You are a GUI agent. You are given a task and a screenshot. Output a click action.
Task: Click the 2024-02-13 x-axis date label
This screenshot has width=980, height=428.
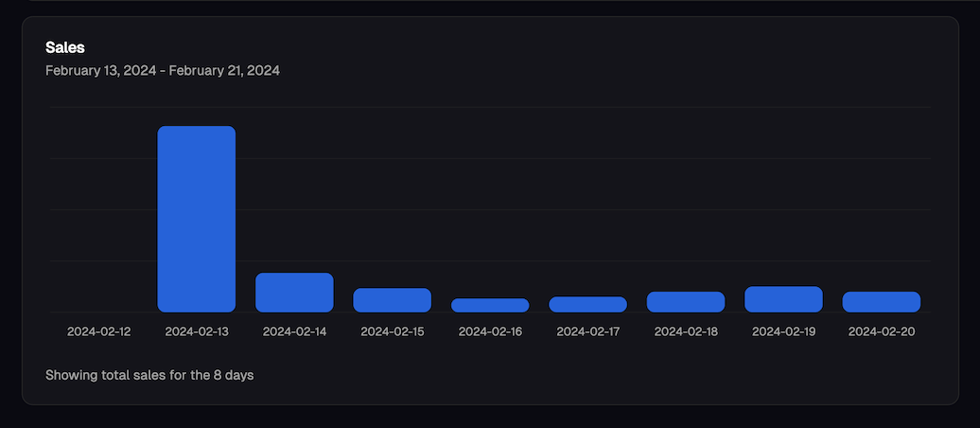point(197,331)
